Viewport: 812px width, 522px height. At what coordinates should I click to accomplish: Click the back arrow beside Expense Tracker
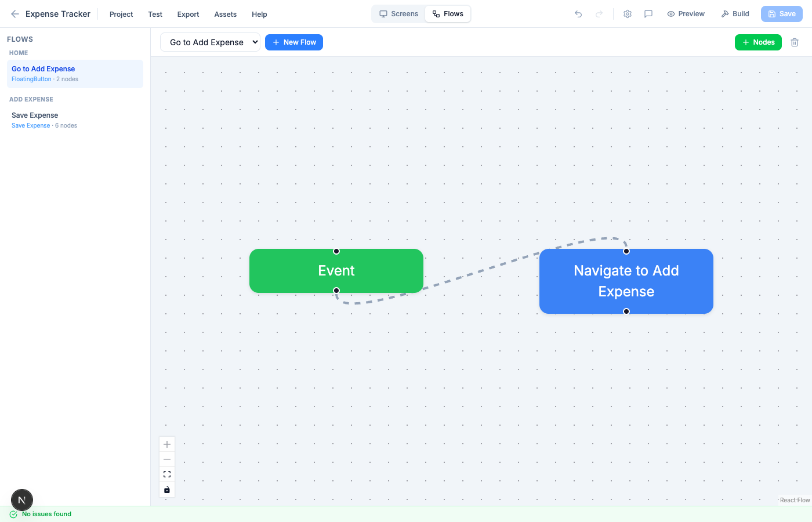[x=15, y=14]
